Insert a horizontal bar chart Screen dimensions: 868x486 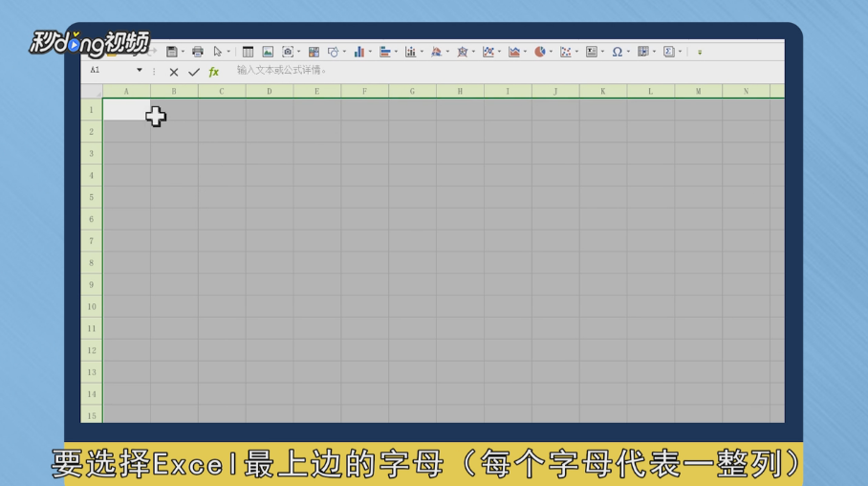tap(385, 52)
